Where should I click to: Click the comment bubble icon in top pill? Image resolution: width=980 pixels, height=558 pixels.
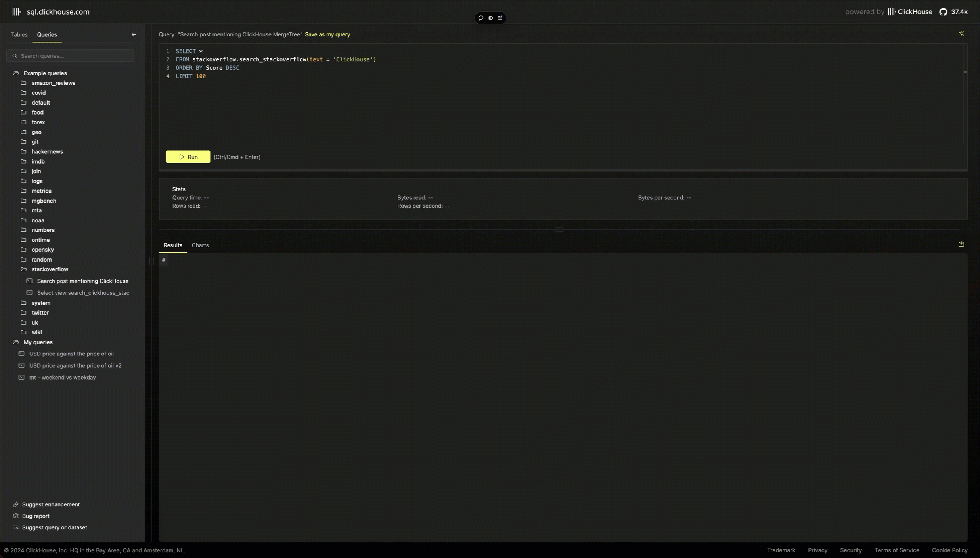point(480,18)
